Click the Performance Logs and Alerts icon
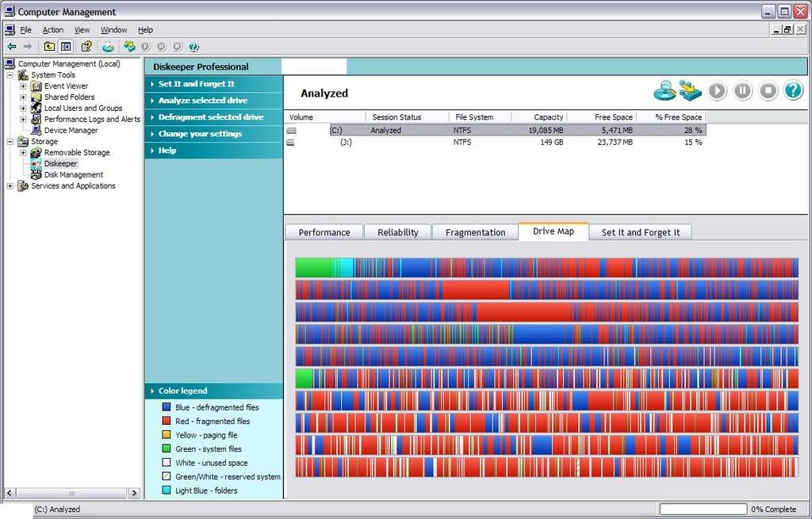This screenshot has width=812, height=519. (x=36, y=119)
